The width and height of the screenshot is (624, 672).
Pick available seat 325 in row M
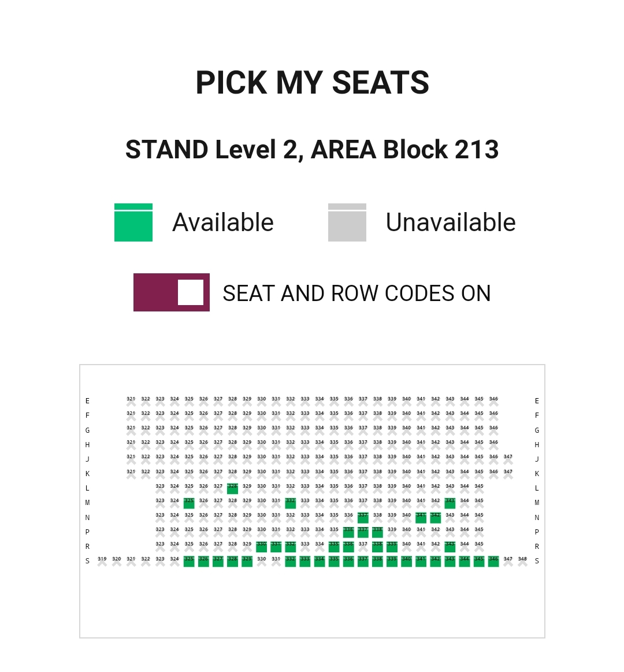click(x=189, y=503)
